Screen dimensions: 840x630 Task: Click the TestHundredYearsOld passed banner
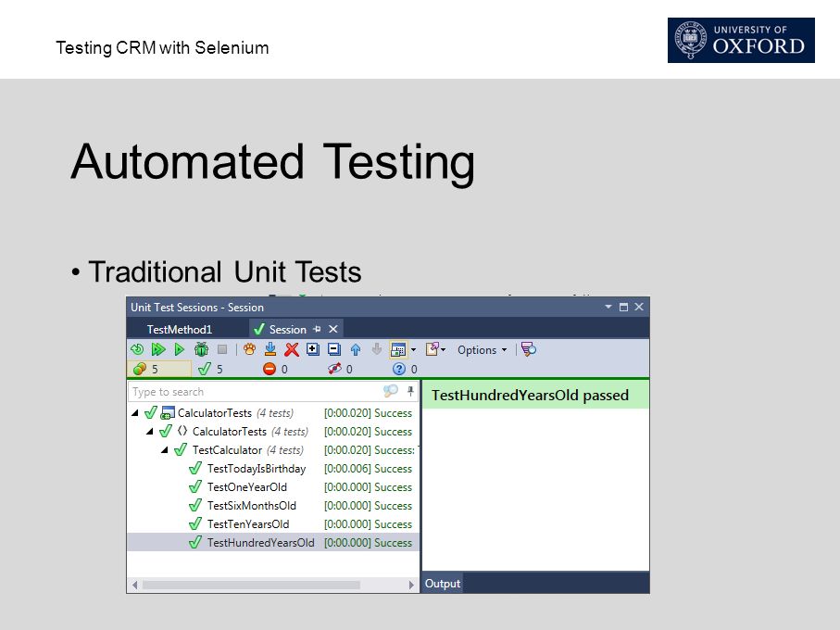click(x=535, y=395)
